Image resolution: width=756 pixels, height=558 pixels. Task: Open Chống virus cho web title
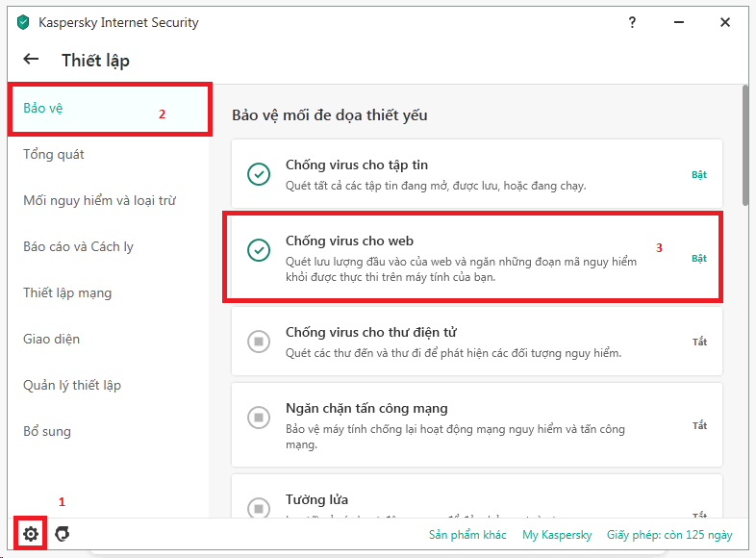pos(349,241)
